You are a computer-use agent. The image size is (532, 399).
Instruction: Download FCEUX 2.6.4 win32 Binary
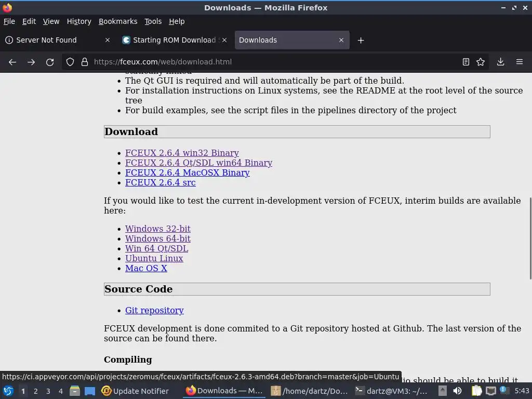coord(182,153)
